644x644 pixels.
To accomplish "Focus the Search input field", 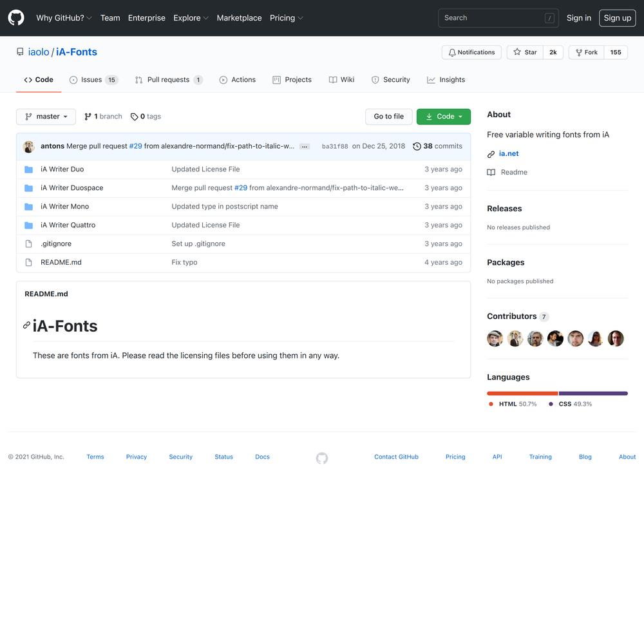I will [498, 17].
